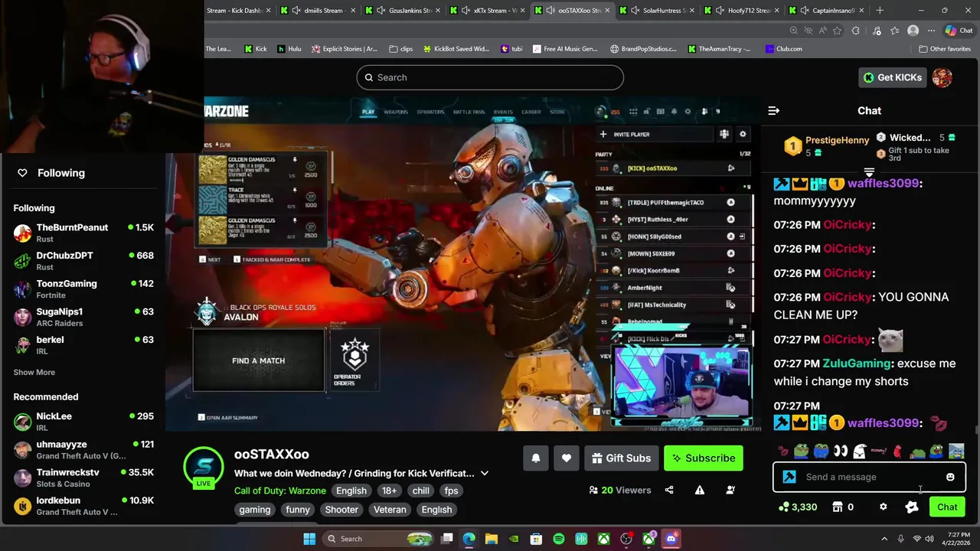Viewport: 980px width, 551px height.
Task: Open Spotify from the taskbar
Action: pyautogui.click(x=559, y=539)
